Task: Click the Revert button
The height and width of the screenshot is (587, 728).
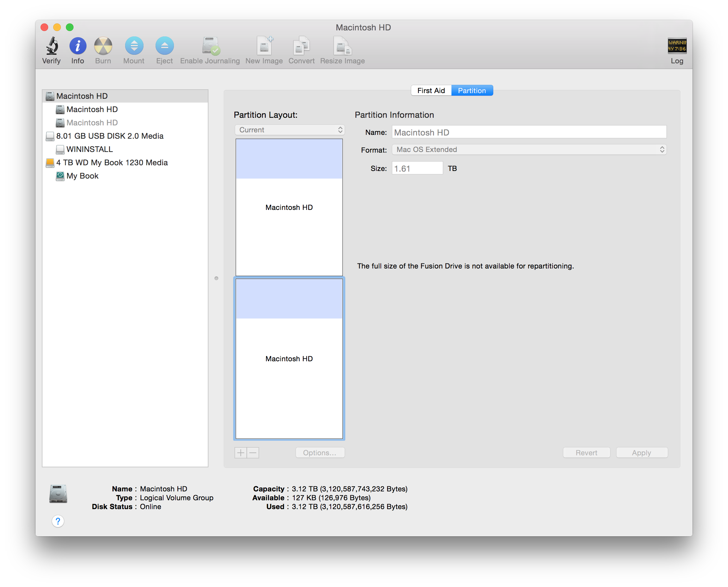Action: tap(586, 453)
